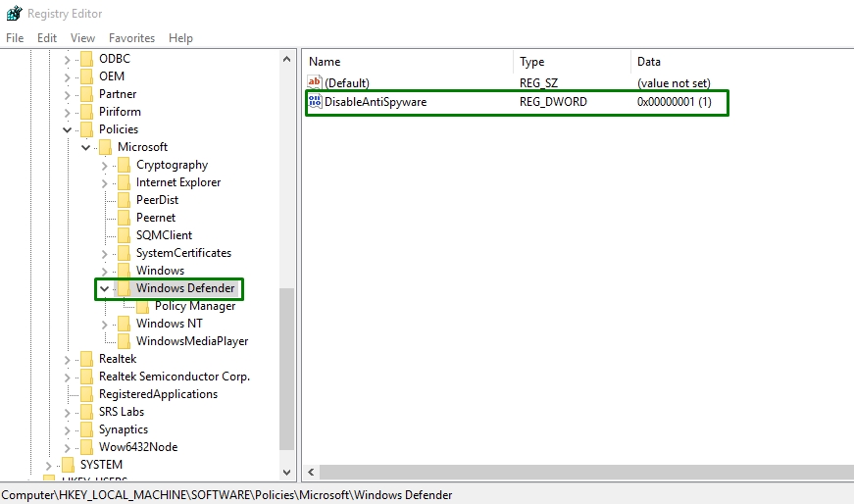Collapse the Windows Defender key
Screen dimensions: 854x504
coord(104,289)
